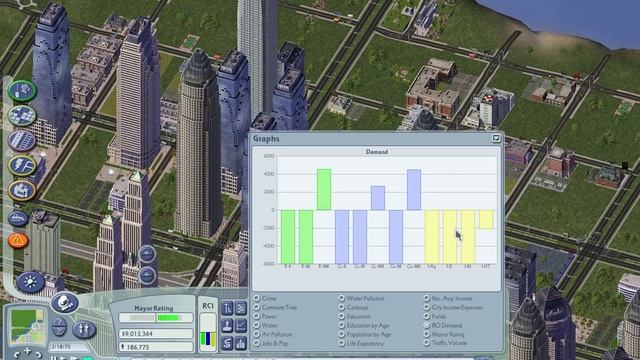Open the data views grid icon
640x360 pixels.
241,308
